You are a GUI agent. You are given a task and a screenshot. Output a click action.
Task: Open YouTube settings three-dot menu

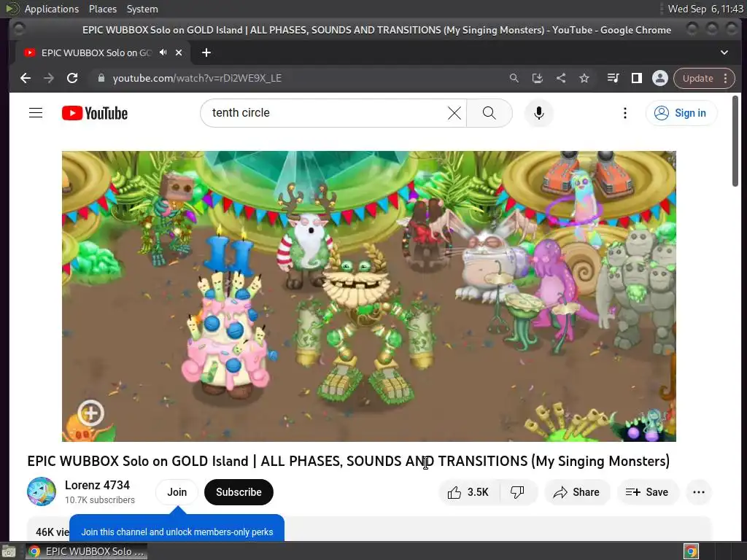tap(625, 113)
